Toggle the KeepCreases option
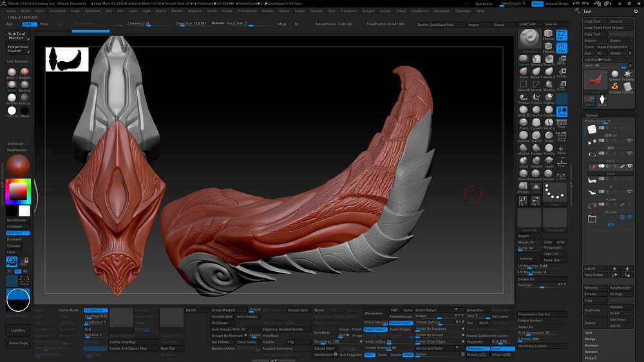The image size is (644, 362). pyautogui.click(x=375, y=329)
